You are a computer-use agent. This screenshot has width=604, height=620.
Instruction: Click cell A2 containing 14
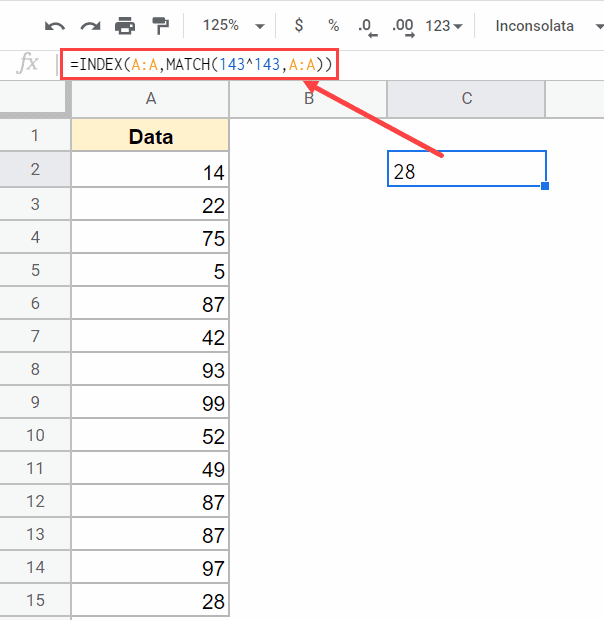click(x=150, y=169)
